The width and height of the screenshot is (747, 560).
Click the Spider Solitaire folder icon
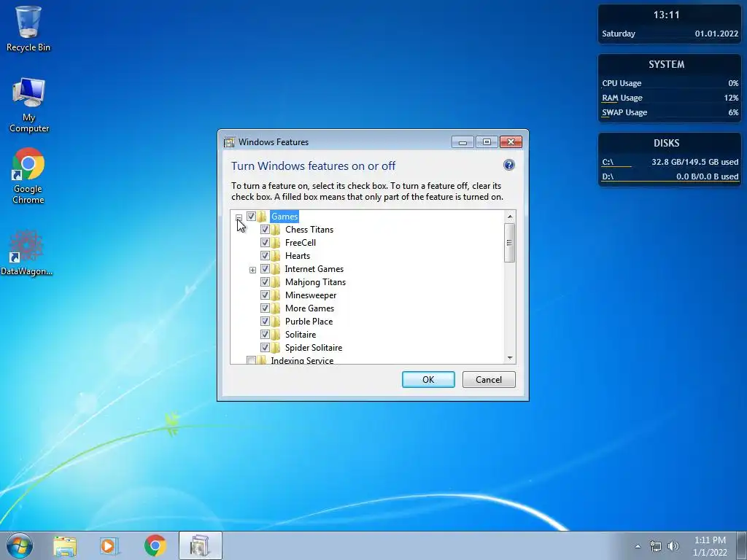tap(276, 348)
